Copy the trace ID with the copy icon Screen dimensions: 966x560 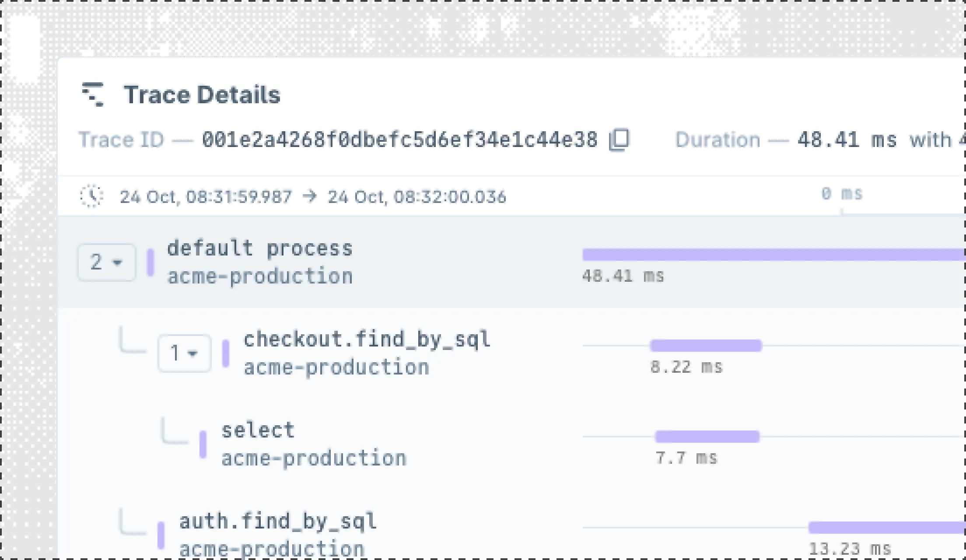coord(619,140)
